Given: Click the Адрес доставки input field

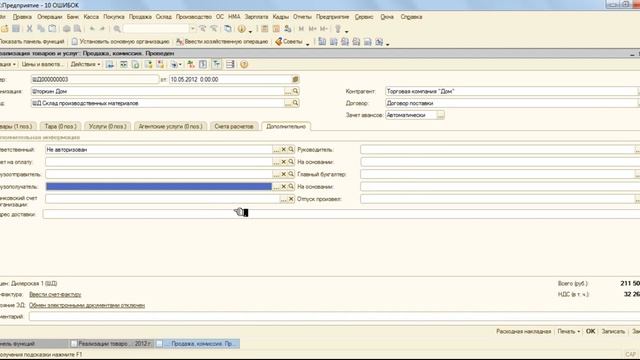Looking at the screenshot, I should [x=341, y=214].
